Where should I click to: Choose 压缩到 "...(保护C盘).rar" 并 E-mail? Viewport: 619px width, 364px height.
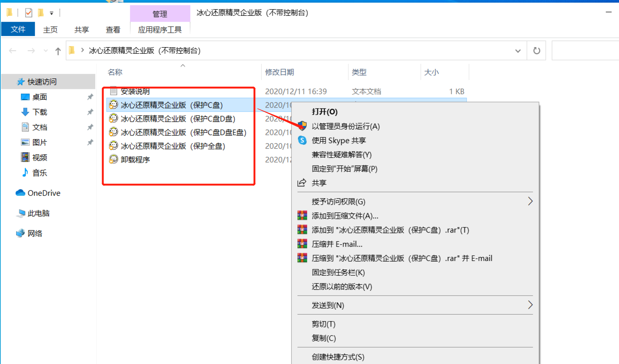click(x=402, y=258)
